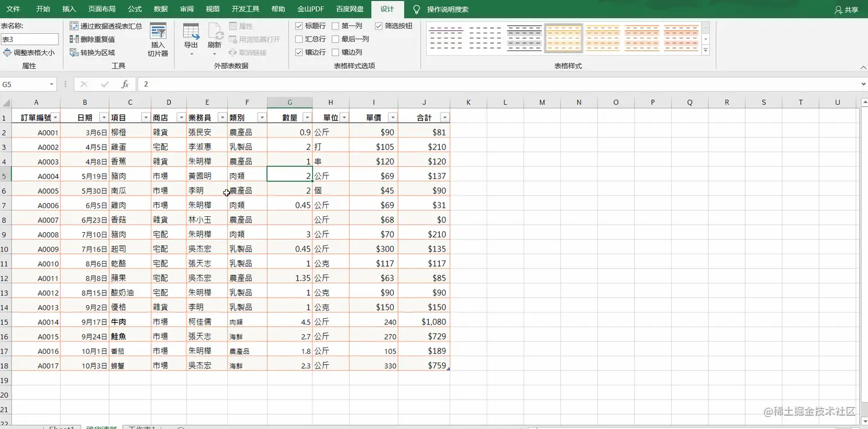Open filter dropdown for 合計 column
Screen dimensions: 868x429
(444, 118)
